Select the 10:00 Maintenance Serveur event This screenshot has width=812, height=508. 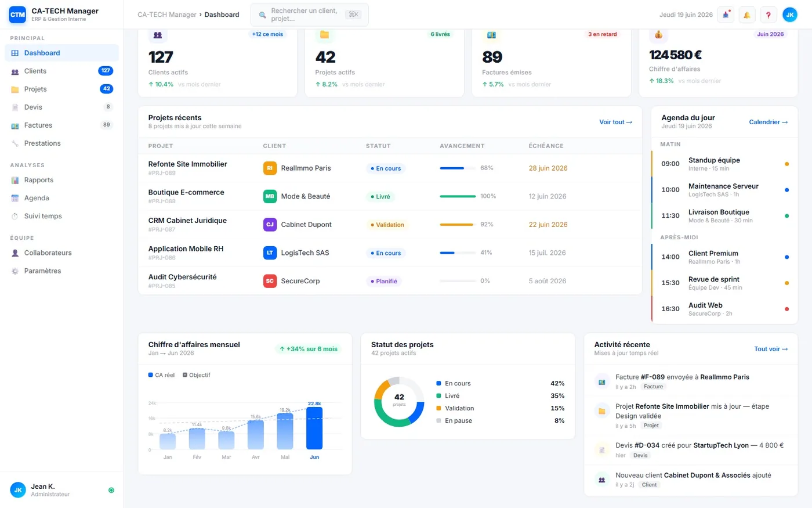pyautogui.click(x=724, y=190)
